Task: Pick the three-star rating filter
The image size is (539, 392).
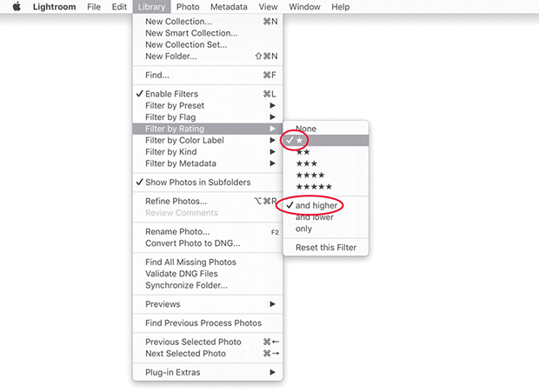Action: pyautogui.click(x=306, y=163)
